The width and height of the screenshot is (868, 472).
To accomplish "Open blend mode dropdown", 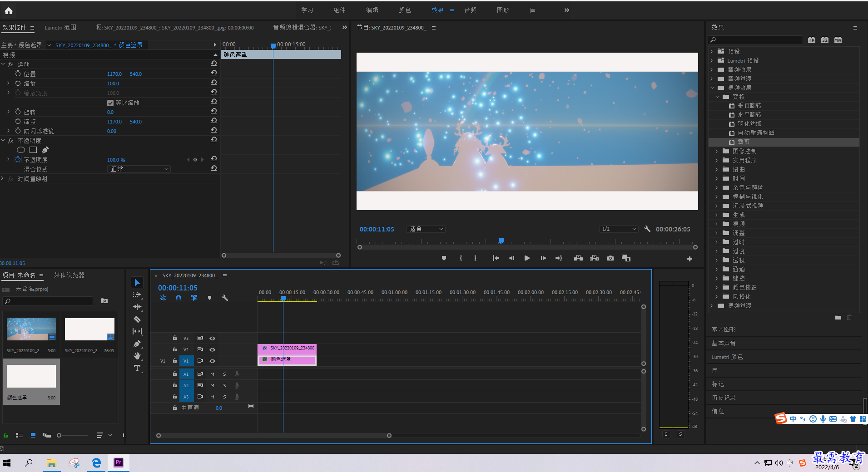I will 139,169.
